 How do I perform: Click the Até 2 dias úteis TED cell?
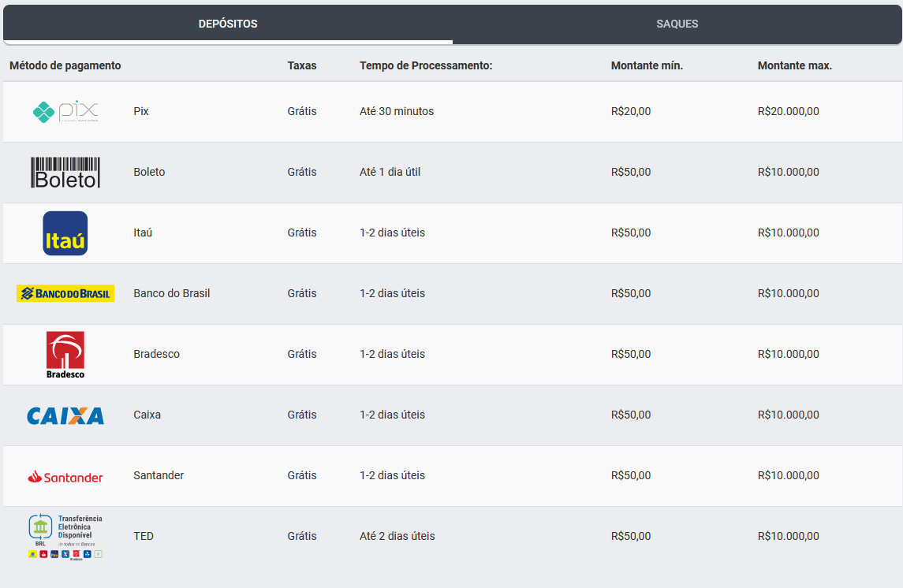[397, 537]
